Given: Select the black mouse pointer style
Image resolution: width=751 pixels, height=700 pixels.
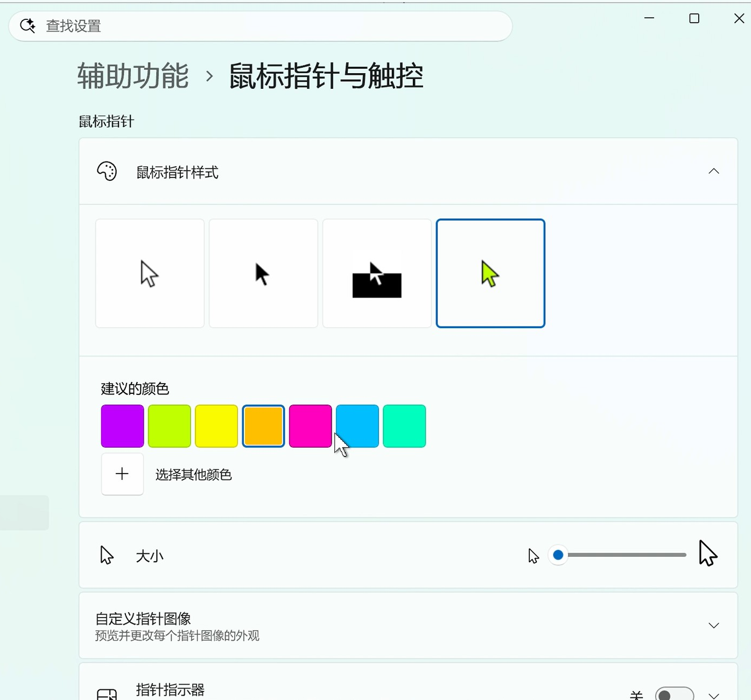Looking at the screenshot, I should 263,273.
